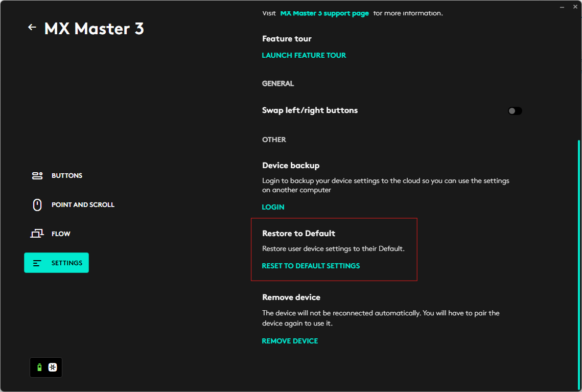Viewport: 582px width, 392px height.
Task: Click the Settings lines icon in the sidebar
Action: [x=37, y=263]
